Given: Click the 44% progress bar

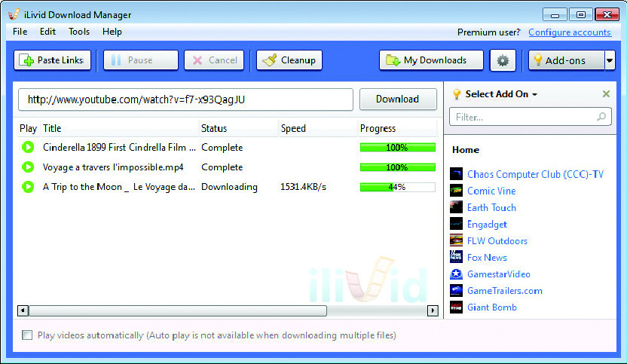Looking at the screenshot, I should tap(397, 187).
